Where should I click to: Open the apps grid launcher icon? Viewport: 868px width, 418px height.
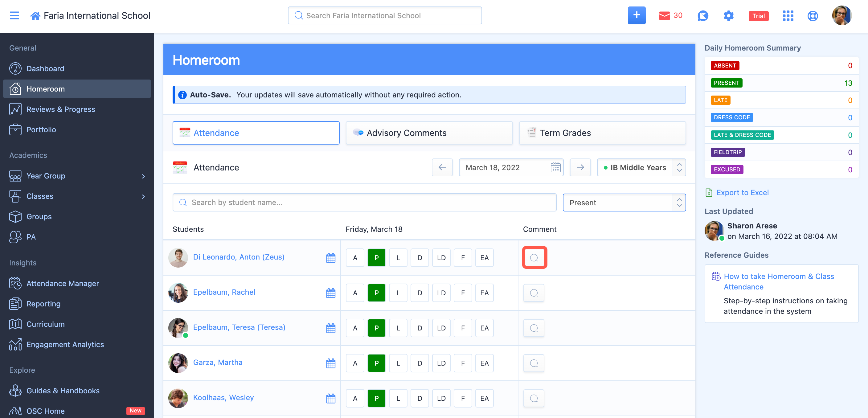coord(788,16)
